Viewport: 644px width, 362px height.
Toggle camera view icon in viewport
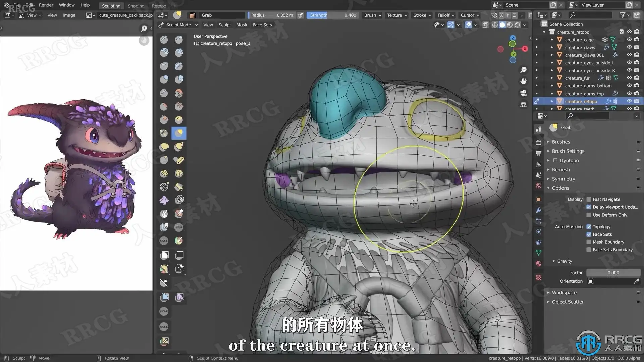coord(523,93)
